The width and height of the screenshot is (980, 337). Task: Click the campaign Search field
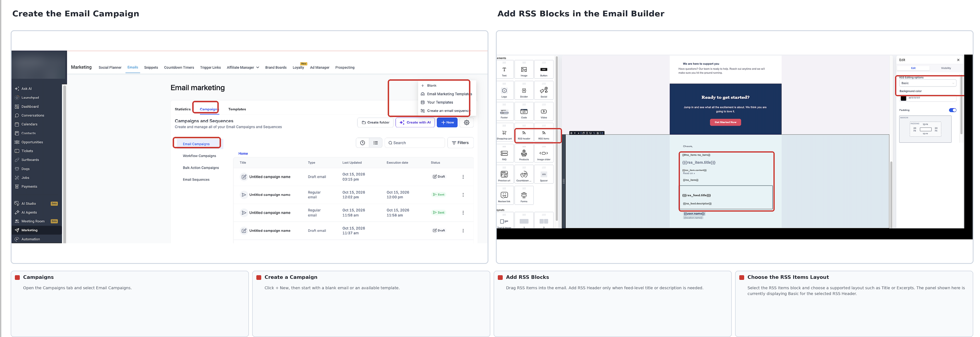click(x=415, y=143)
